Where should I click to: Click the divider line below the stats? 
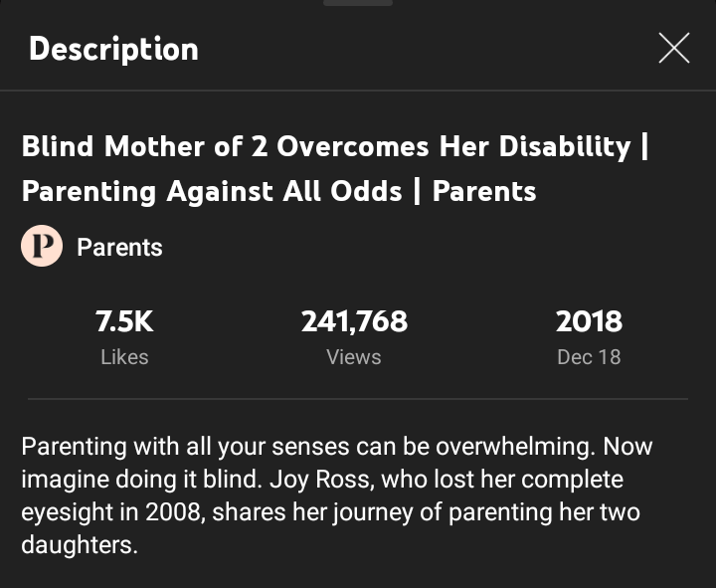[x=358, y=399]
